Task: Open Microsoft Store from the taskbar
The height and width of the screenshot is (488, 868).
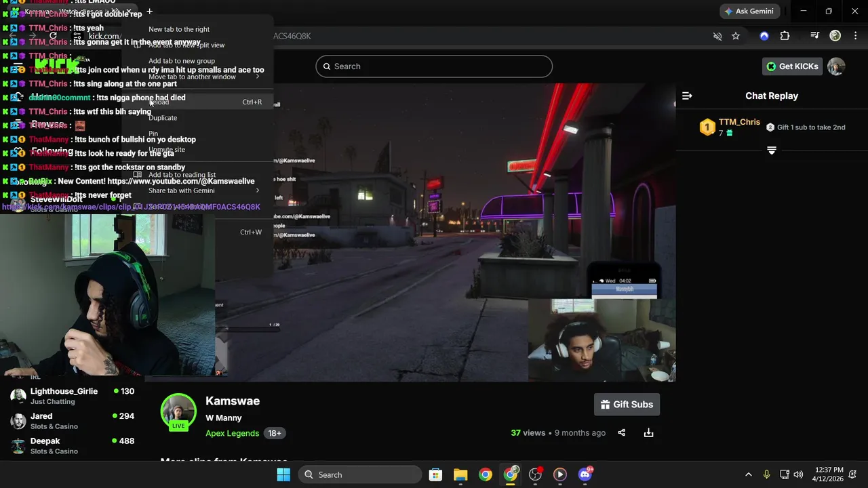Action: point(435,474)
